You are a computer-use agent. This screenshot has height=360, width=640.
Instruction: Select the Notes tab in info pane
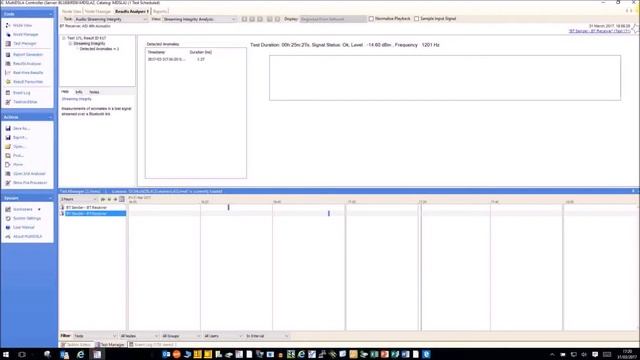[x=94, y=92]
